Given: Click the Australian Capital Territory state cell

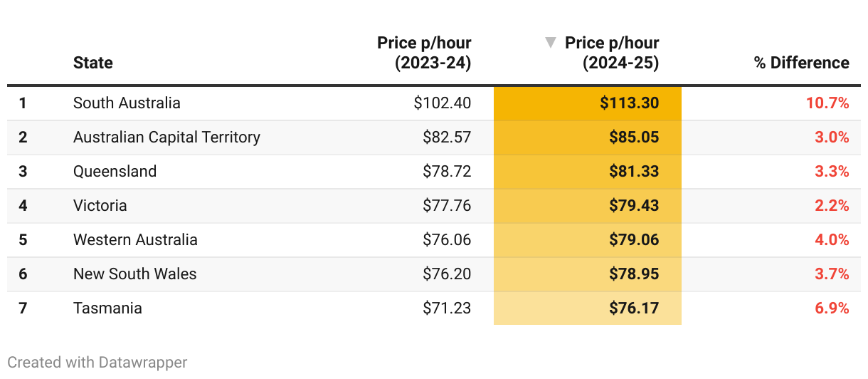Looking at the screenshot, I should (x=166, y=137).
